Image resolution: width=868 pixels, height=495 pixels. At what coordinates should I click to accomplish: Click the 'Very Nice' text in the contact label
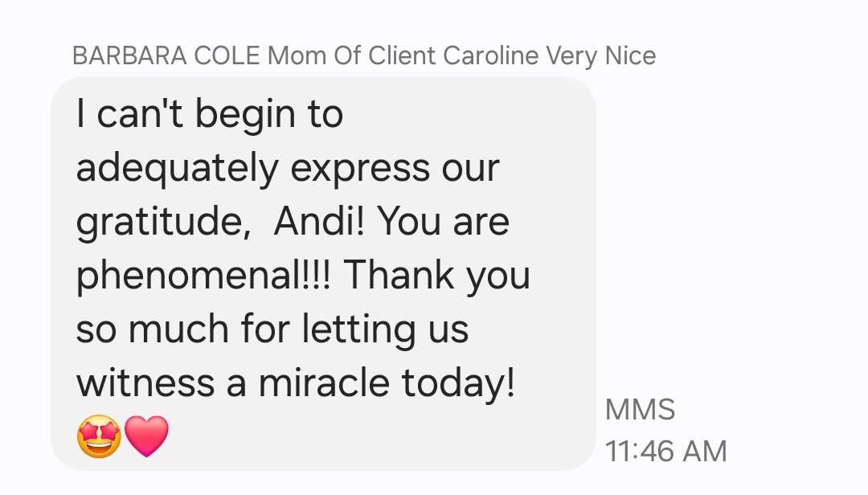[x=601, y=57]
